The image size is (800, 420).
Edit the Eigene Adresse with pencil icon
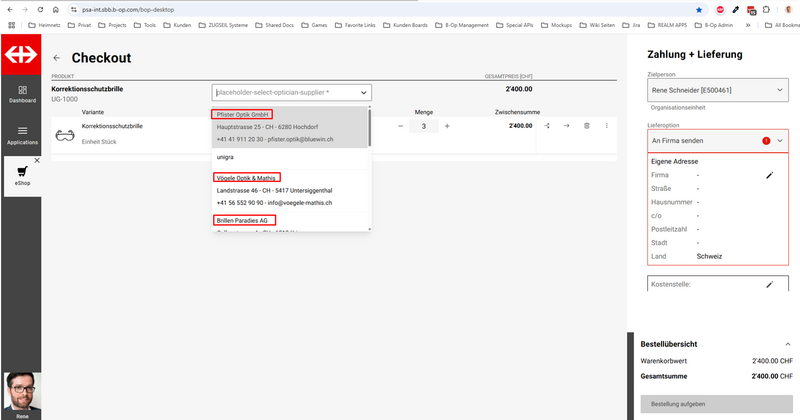click(770, 175)
